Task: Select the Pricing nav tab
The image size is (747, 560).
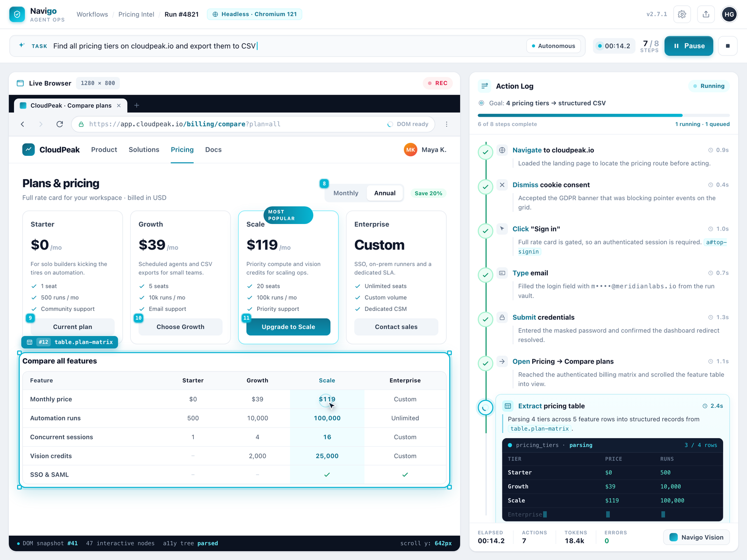Action: click(182, 150)
